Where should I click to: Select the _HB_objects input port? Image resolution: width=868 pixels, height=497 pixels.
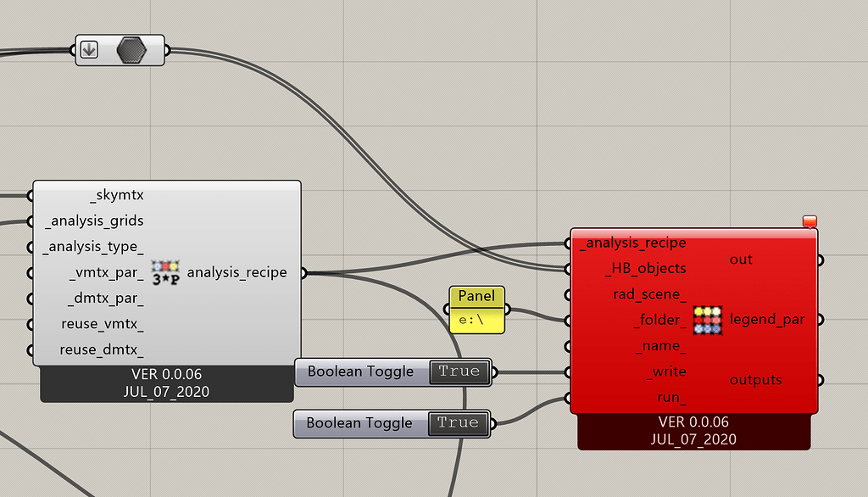click(x=567, y=268)
